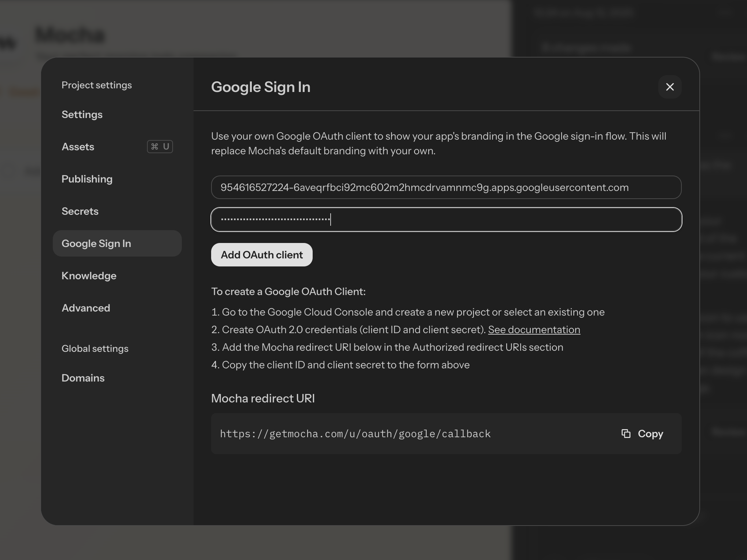Highlight the Google Sign In sidebar entry
747x560 pixels.
(96, 243)
